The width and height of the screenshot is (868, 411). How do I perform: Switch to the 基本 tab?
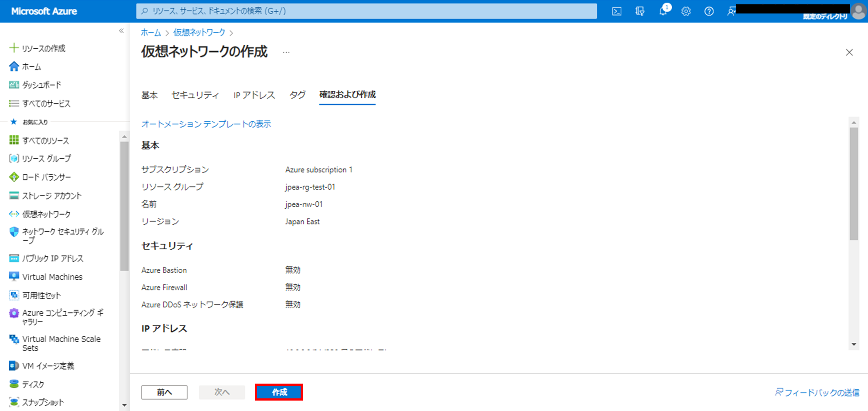tap(150, 95)
